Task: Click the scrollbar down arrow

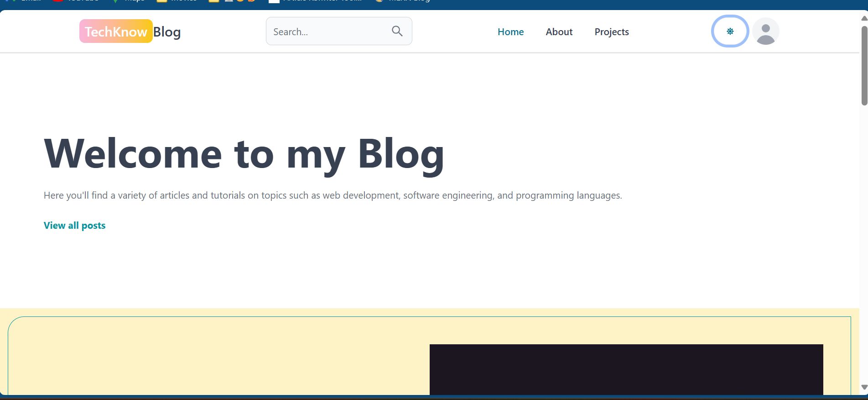Action: (864, 387)
